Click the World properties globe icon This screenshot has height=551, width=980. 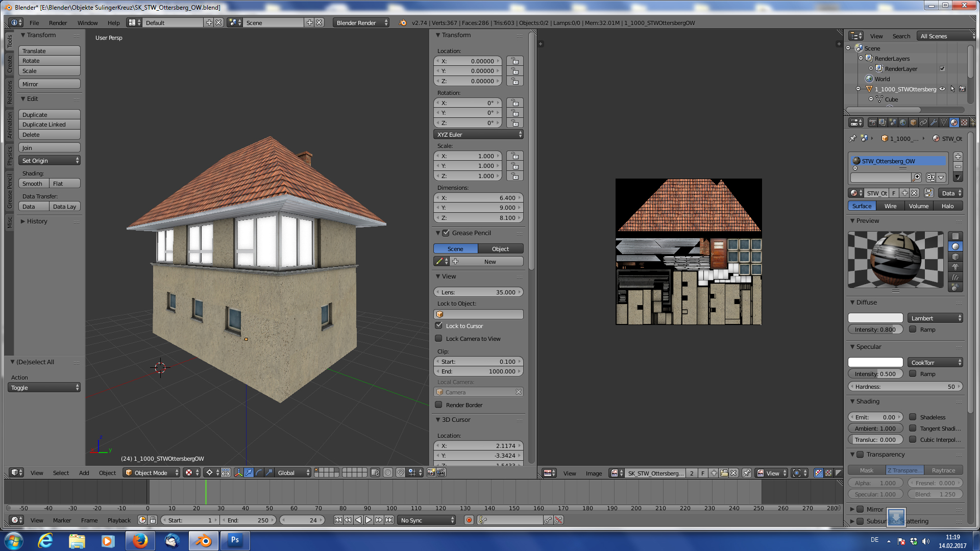pos(903,122)
